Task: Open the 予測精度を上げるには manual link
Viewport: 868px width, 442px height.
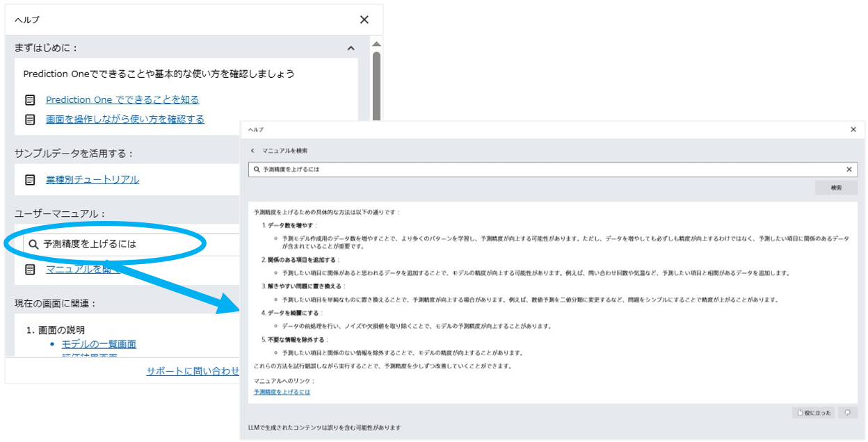Action: (281, 391)
